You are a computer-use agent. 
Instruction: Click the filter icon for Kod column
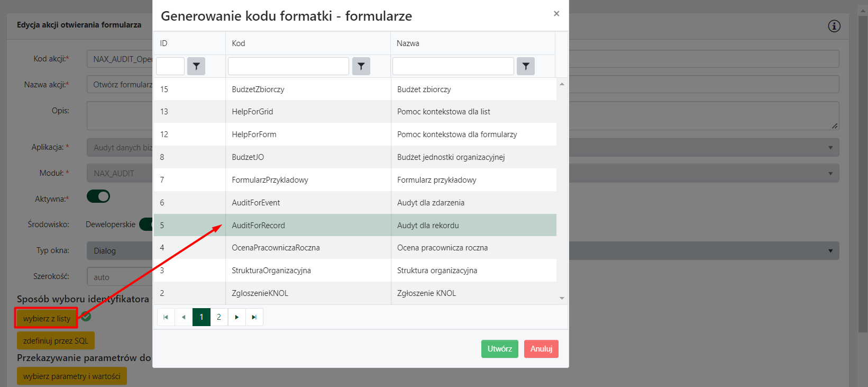(361, 66)
